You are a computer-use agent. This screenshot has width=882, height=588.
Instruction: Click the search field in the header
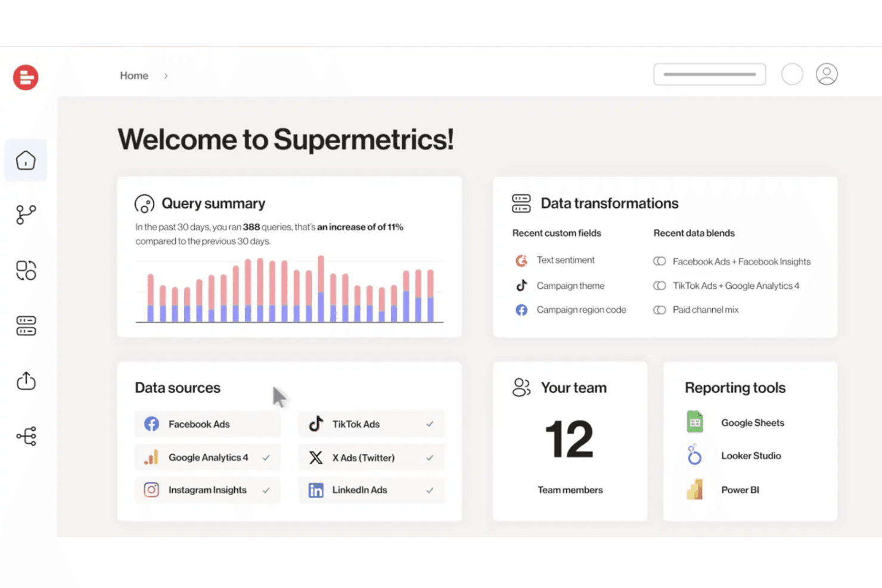pos(710,74)
